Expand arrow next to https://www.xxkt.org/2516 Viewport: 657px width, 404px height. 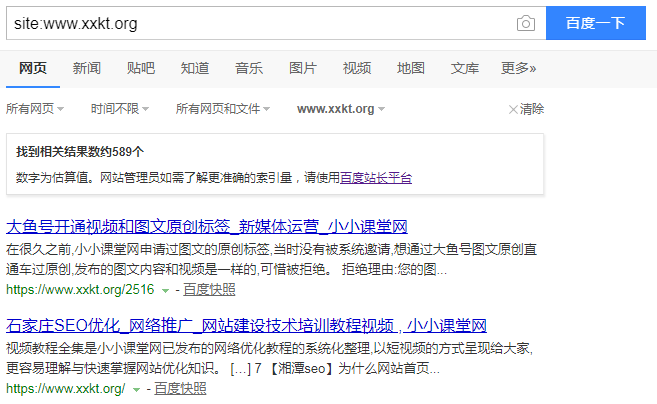point(166,290)
